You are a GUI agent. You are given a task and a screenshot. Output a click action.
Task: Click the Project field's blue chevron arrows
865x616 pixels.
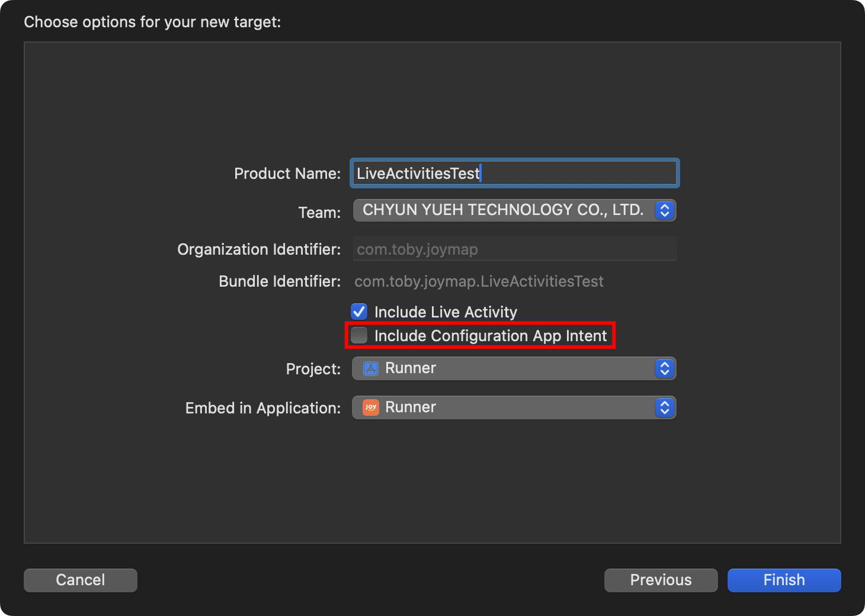click(x=664, y=368)
